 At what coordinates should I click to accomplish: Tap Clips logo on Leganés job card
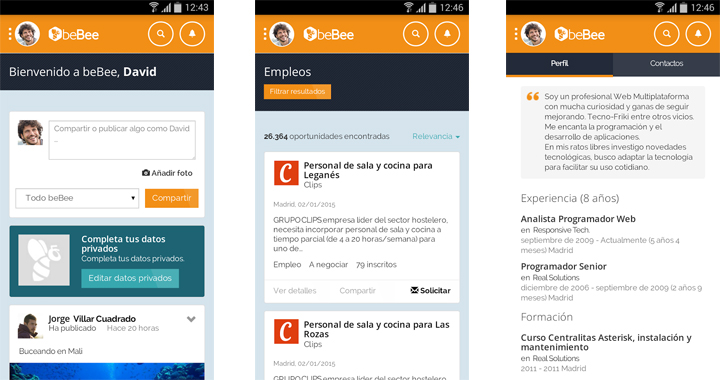[x=286, y=173]
